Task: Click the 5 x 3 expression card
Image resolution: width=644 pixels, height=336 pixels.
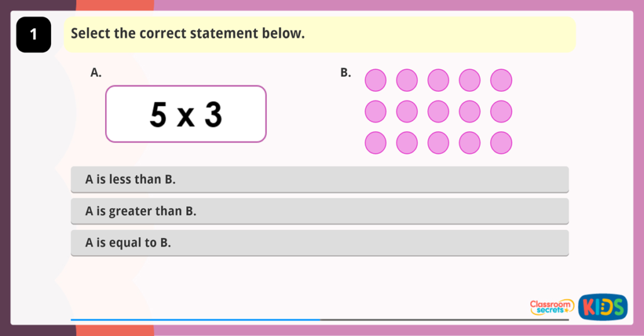Action: [x=186, y=114]
